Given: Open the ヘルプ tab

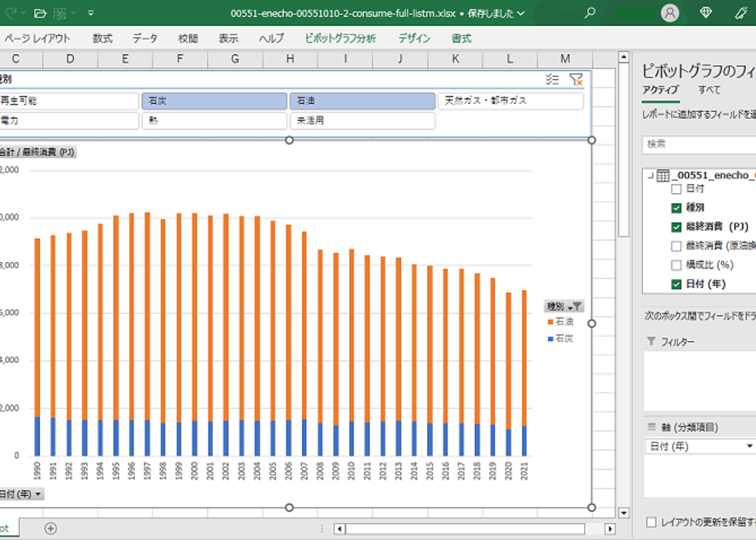Looking at the screenshot, I should [x=271, y=38].
